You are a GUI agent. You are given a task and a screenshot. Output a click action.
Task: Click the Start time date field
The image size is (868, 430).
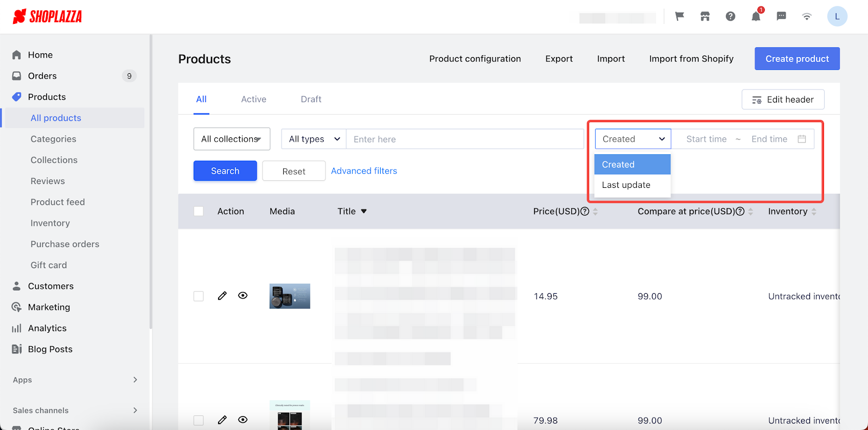pos(706,139)
